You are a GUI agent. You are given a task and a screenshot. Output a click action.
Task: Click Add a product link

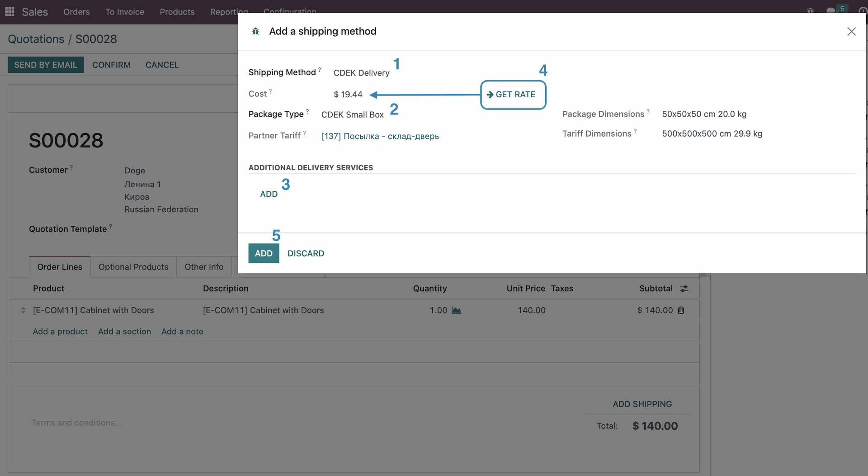pos(60,332)
